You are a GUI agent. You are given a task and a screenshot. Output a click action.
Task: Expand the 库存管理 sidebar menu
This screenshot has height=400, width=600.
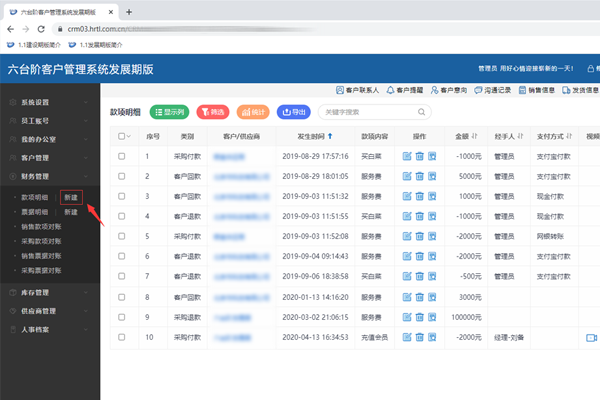pyautogui.click(x=50, y=292)
